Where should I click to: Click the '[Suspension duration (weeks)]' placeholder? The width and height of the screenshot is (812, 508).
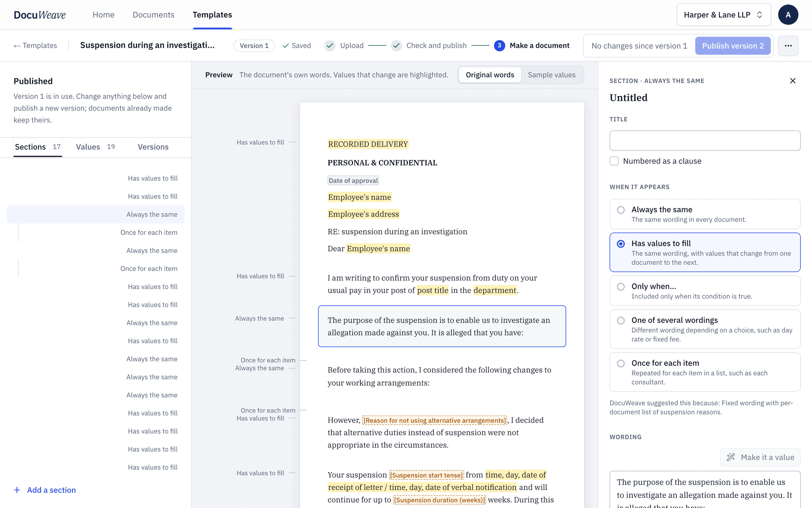[x=439, y=500]
